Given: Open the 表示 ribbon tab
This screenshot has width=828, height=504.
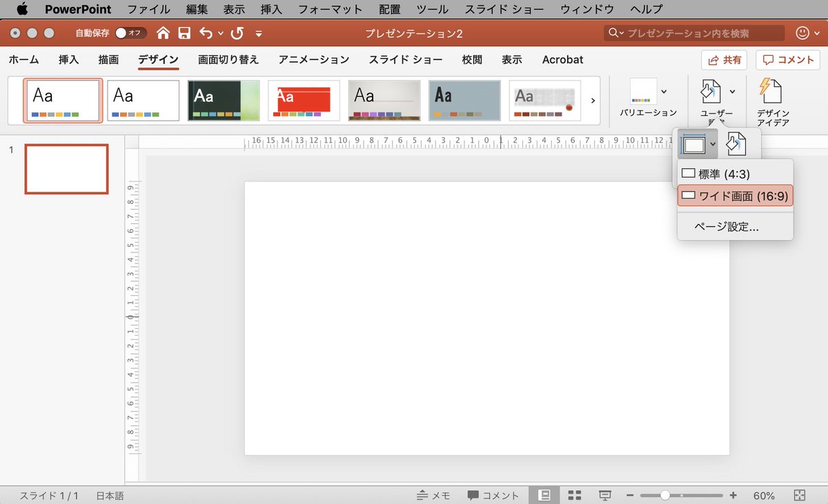Looking at the screenshot, I should coord(512,60).
